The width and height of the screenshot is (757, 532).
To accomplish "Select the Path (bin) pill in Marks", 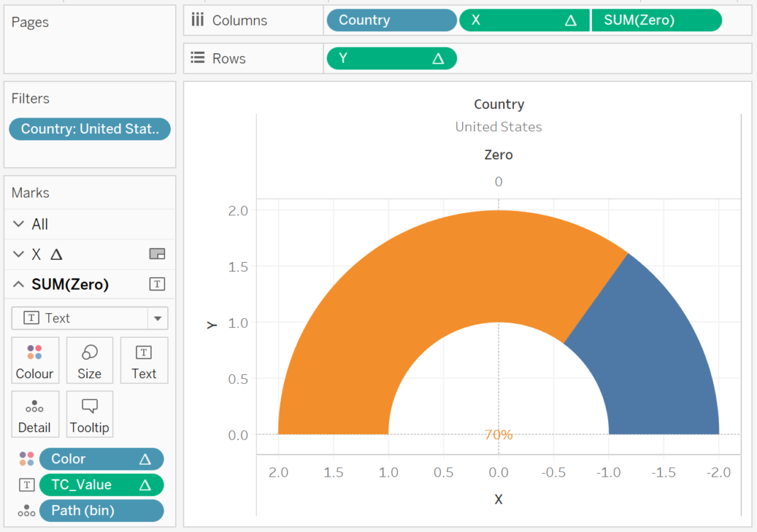I will point(101,511).
